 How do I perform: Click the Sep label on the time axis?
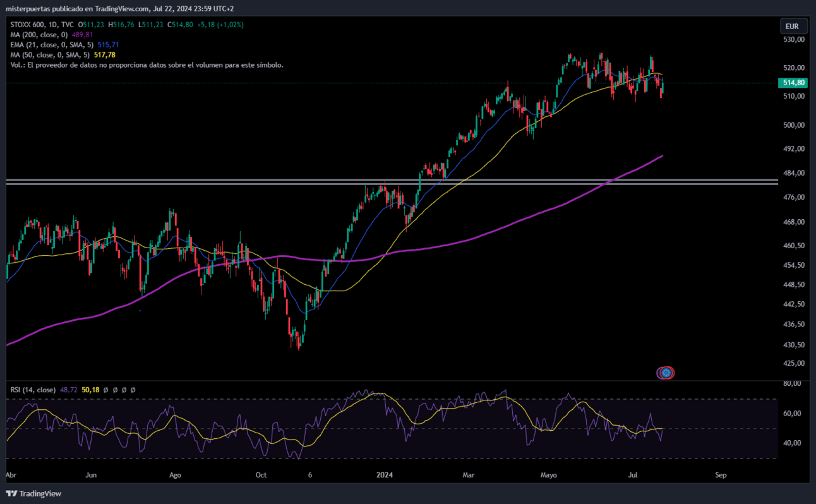point(719,474)
